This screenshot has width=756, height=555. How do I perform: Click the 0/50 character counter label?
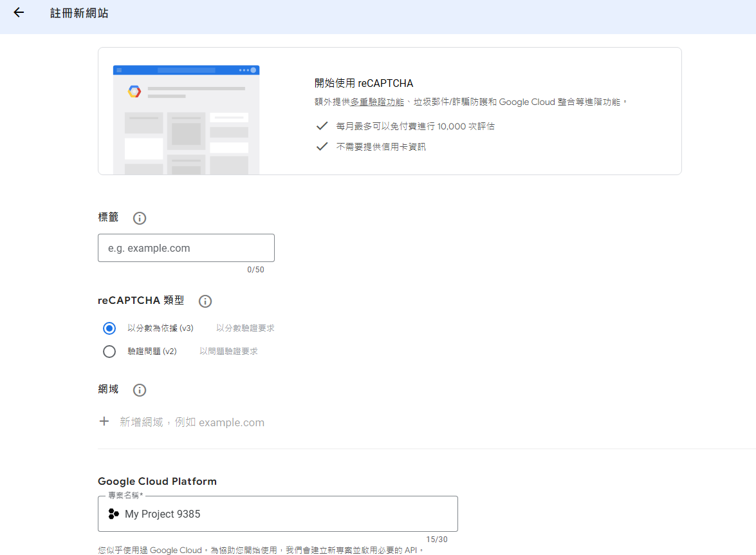pyautogui.click(x=255, y=269)
